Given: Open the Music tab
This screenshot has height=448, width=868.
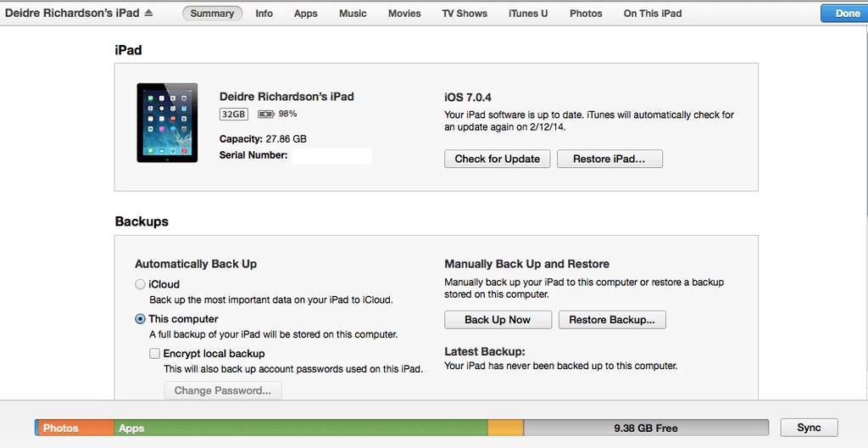Looking at the screenshot, I should coord(353,14).
